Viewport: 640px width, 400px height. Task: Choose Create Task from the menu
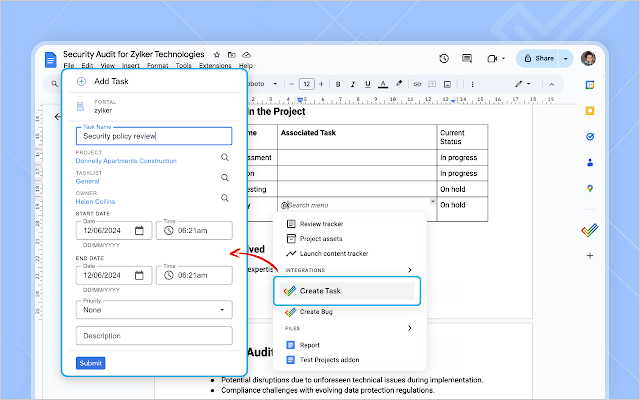point(347,291)
